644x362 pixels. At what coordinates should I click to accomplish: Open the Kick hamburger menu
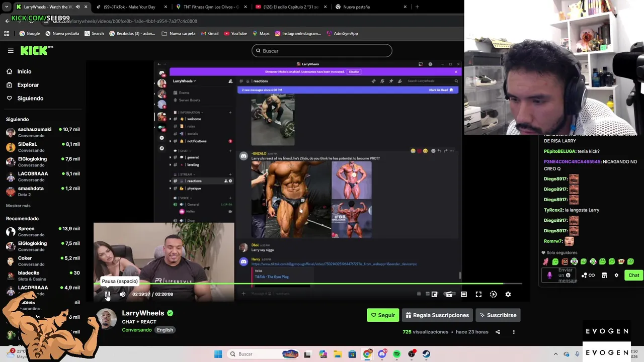tap(11, 51)
